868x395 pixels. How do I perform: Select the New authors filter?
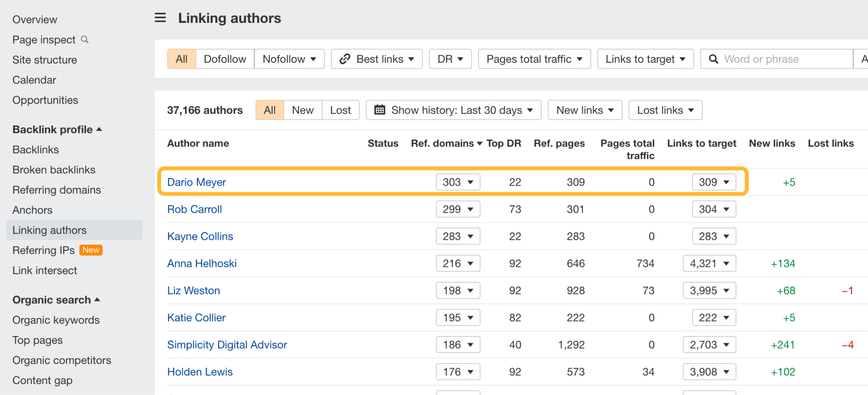pos(302,110)
